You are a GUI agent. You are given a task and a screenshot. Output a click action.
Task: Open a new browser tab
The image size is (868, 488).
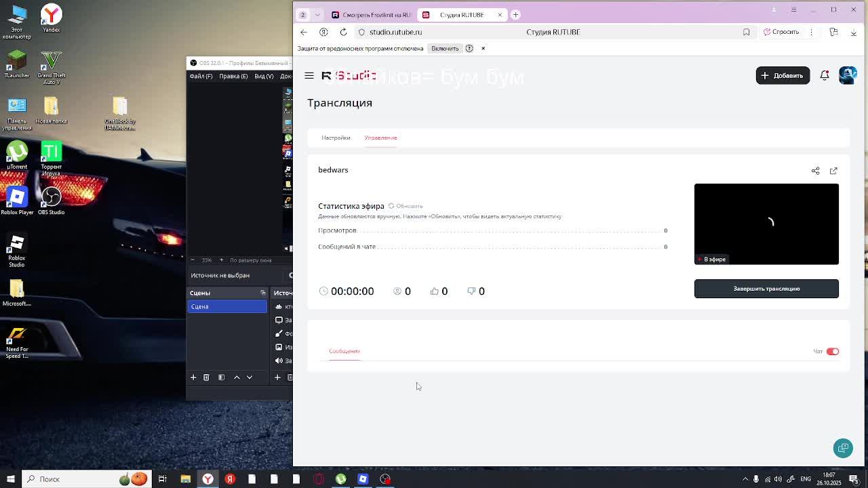tap(515, 15)
